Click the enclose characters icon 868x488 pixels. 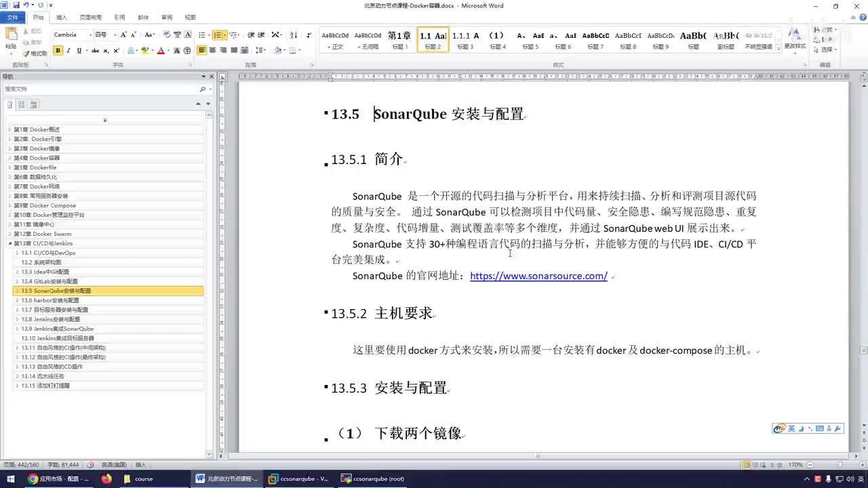pos(187,51)
